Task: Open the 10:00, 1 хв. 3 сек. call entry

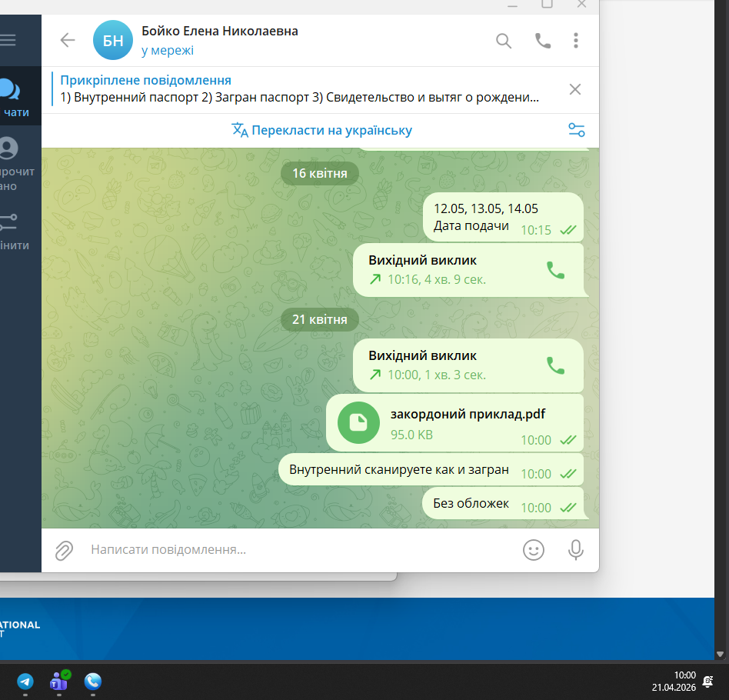Action: [x=468, y=365]
